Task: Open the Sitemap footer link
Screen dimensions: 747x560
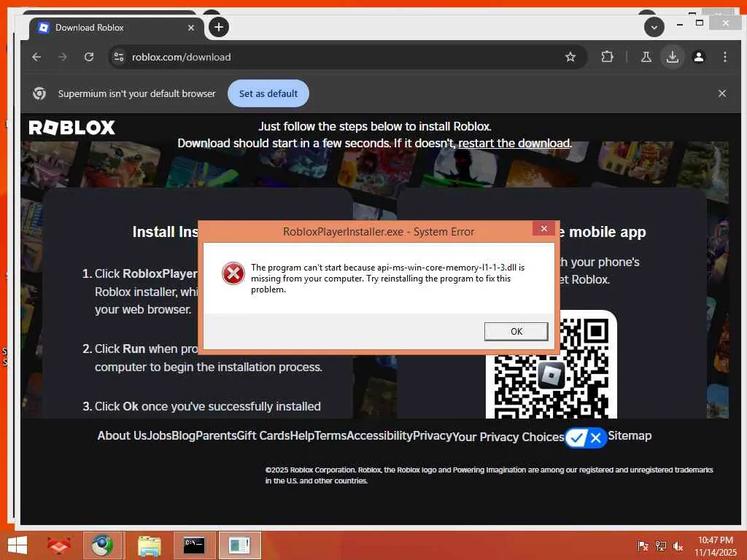Action: [x=630, y=436]
